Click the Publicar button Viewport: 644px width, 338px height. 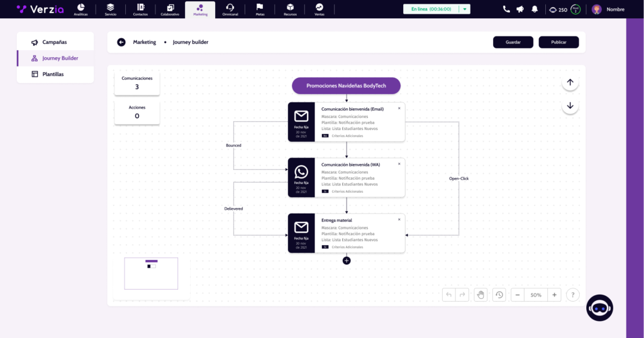pyautogui.click(x=558, y=42)
